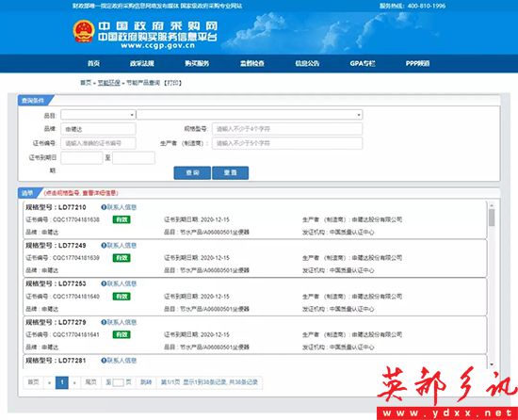
Task: Click 首页 breadcrumb link
Action: (x=86, y=83)
